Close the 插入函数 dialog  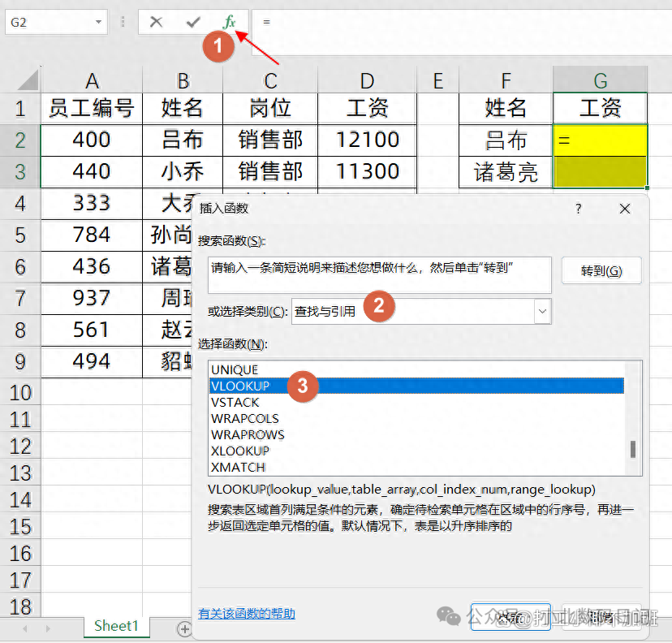pyautogui.click(x=625, y=209)
